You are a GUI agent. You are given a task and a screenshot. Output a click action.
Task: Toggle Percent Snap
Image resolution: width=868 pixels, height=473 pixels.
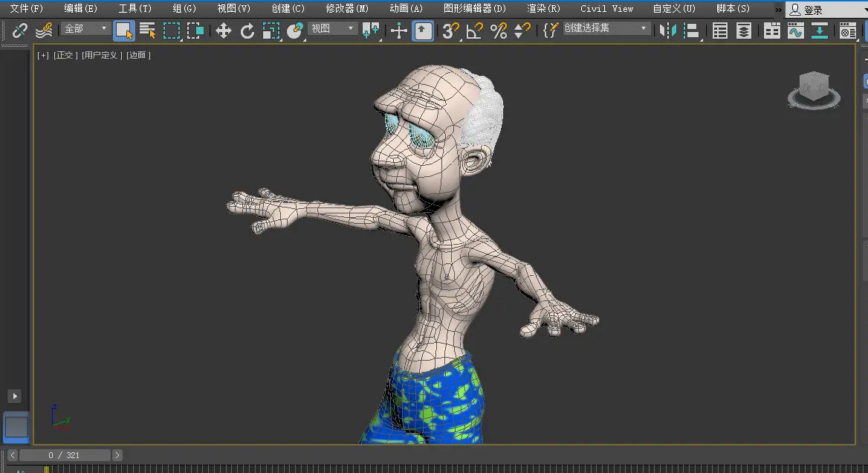[499, 30]
